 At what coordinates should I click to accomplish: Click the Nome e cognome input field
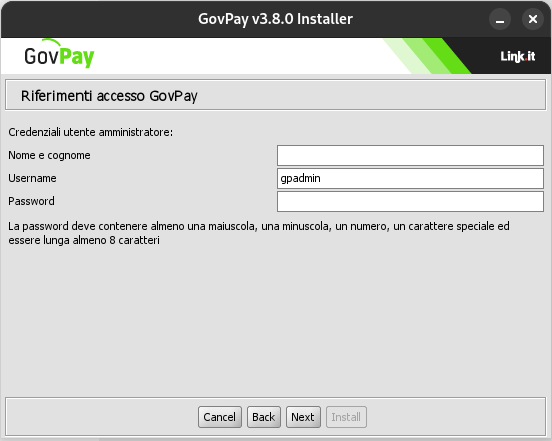coord(410,155)
